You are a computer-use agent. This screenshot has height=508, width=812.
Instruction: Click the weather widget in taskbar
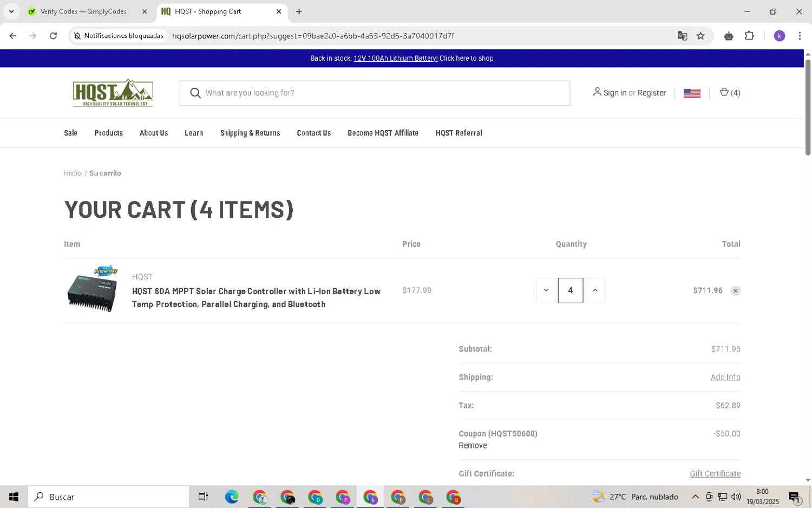[x=635, y=497]
